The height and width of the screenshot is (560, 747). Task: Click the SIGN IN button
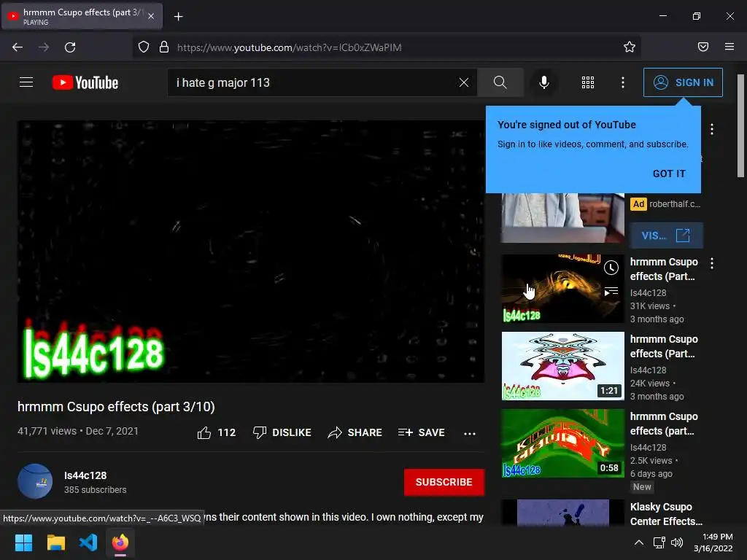[683, 82]
